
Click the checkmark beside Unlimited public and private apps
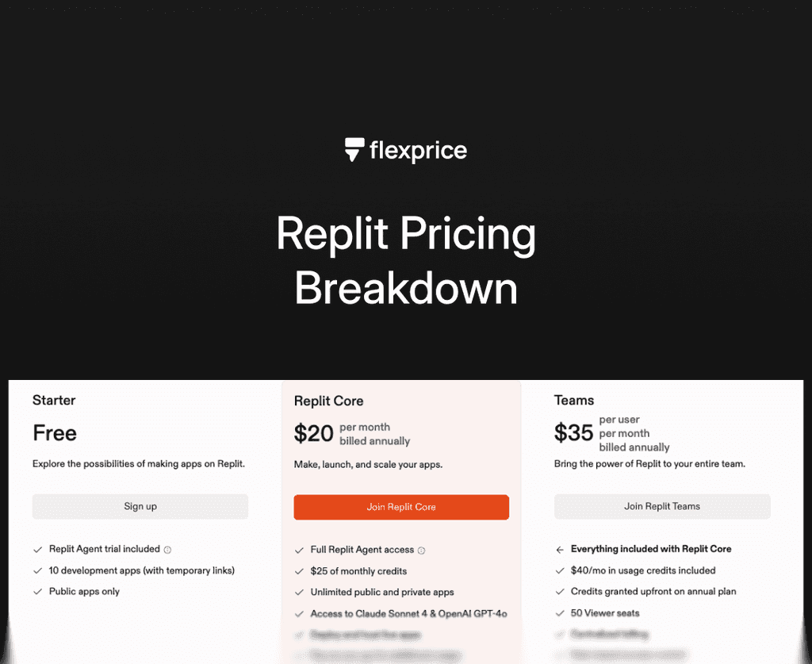[299, 592]
